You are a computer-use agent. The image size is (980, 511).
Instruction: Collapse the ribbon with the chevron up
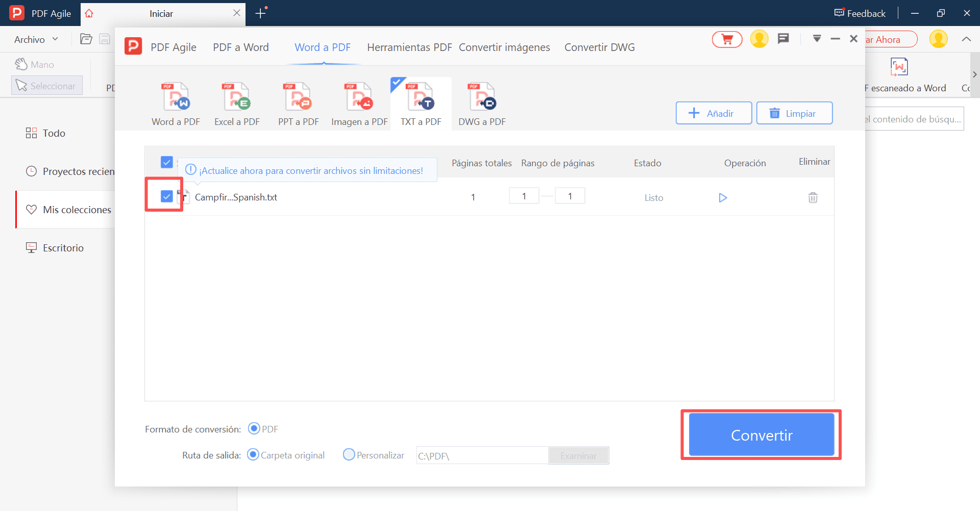click(x=966, y=39)
